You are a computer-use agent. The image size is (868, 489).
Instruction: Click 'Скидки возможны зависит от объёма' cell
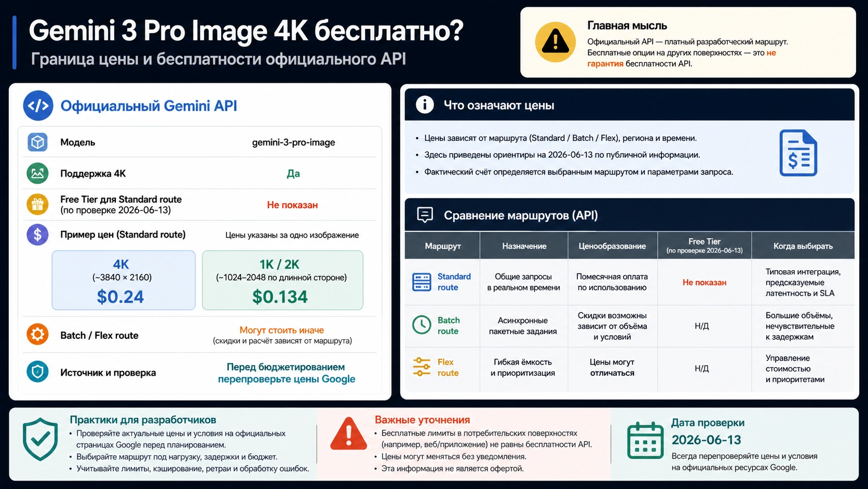tap(612, 326)
